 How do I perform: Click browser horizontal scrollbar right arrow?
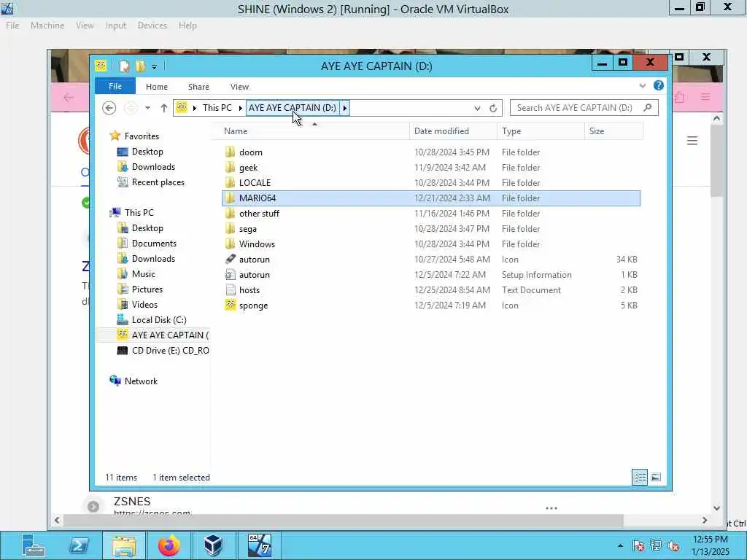705,520
